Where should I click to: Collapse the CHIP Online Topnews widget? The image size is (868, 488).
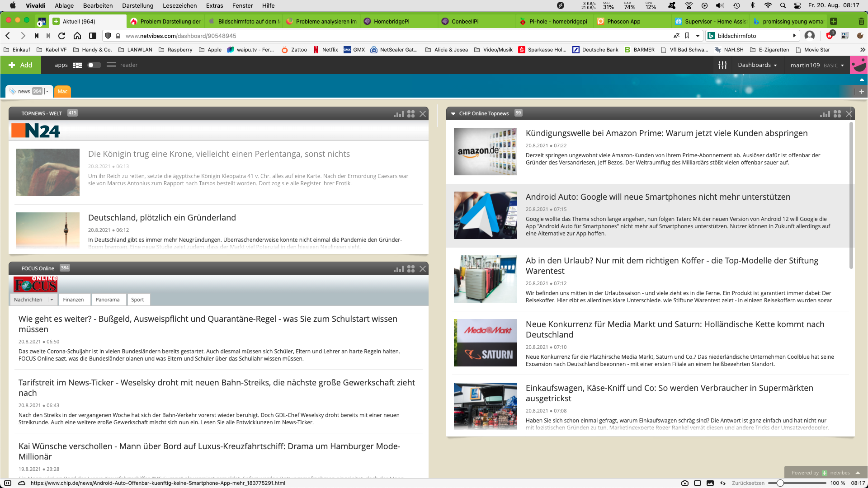[453, 114]
